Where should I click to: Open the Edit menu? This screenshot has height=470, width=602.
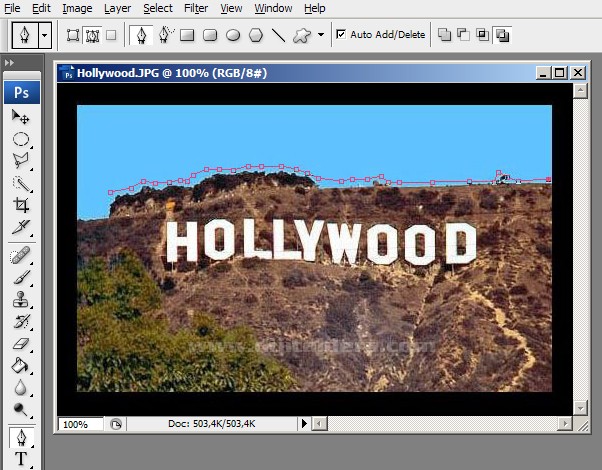41,8
